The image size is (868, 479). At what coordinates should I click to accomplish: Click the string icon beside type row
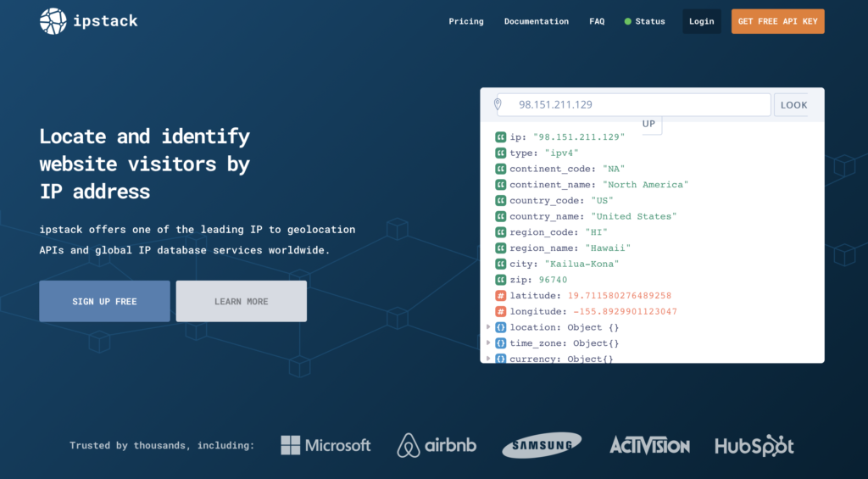[x=500, y=153]
